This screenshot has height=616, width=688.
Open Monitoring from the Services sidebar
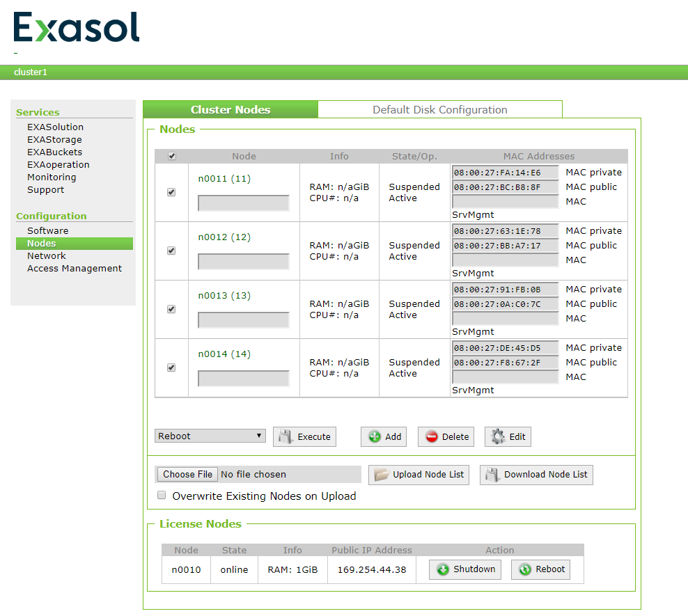[x=52, y=177]
